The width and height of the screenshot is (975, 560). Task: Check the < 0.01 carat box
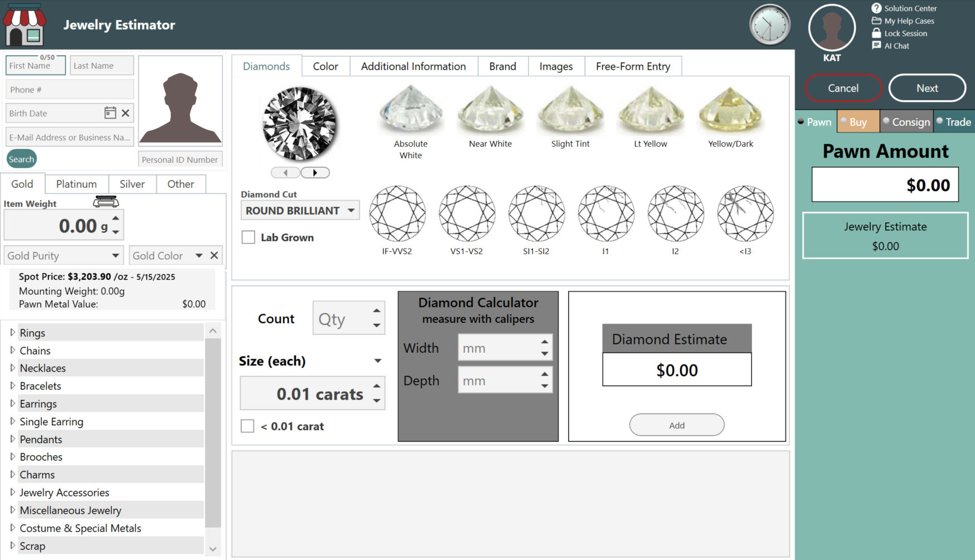(248, 426)
